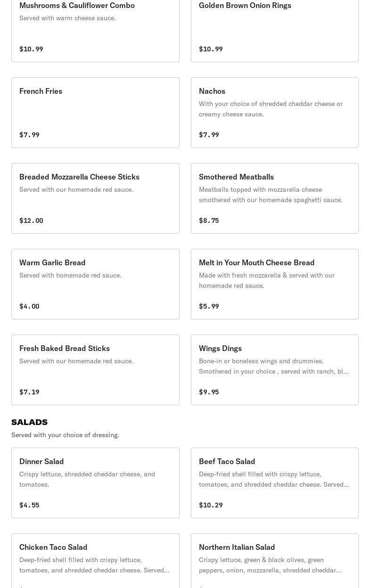The height and width of the screenshot is (588, 370).
Task: Open the Dinner Salad card
Action: pyautogui.click(x=95, y=483)
